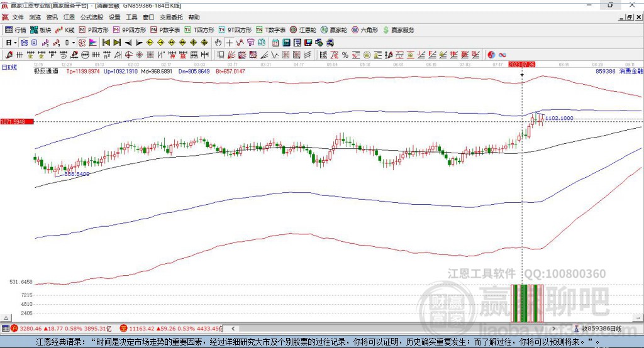Click the yellow diamond with up-down arrows
This screenshot has width=644, height=348.
[x=204, y=43]
